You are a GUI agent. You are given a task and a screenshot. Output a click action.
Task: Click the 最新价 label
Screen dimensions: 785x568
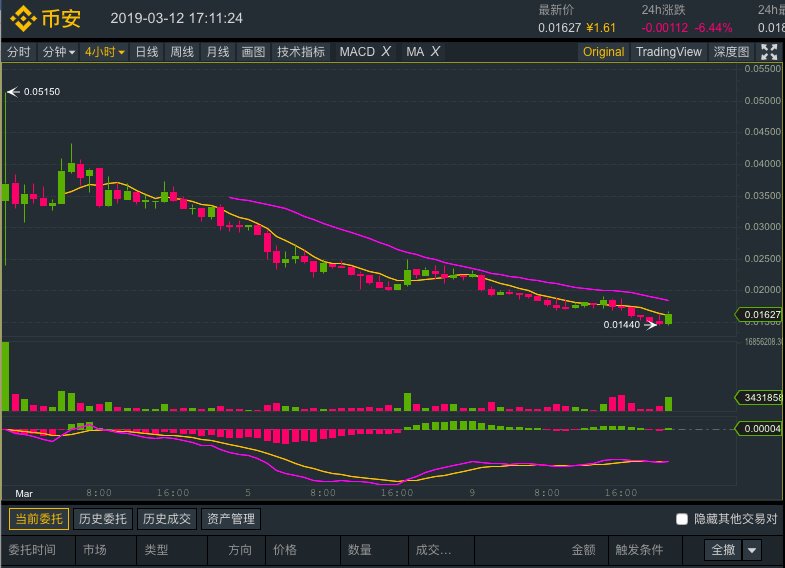click(556, 10)
